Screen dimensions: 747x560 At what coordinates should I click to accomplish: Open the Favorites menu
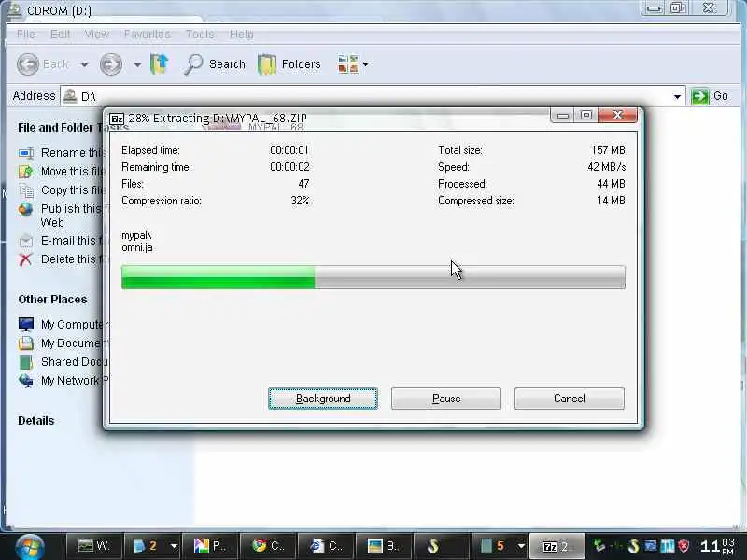point(147,35)
